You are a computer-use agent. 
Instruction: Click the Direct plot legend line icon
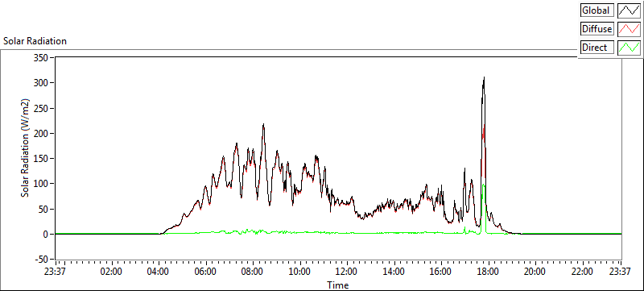tap(629, 48)
